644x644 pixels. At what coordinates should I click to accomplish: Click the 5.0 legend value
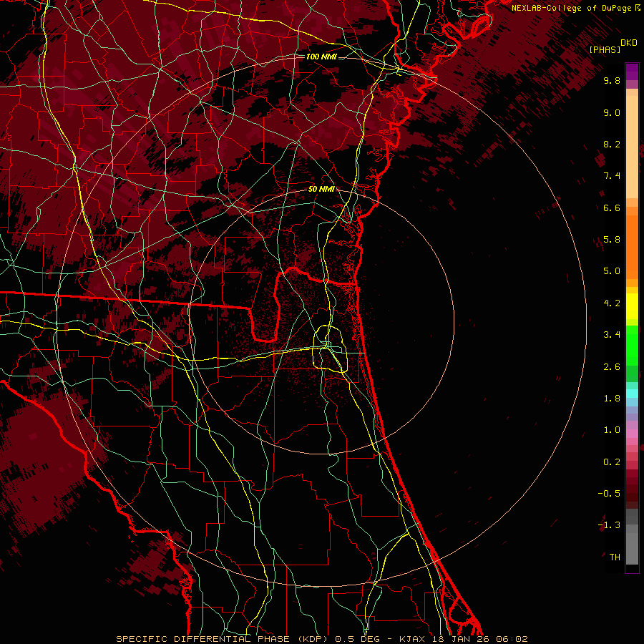(612, 271)
